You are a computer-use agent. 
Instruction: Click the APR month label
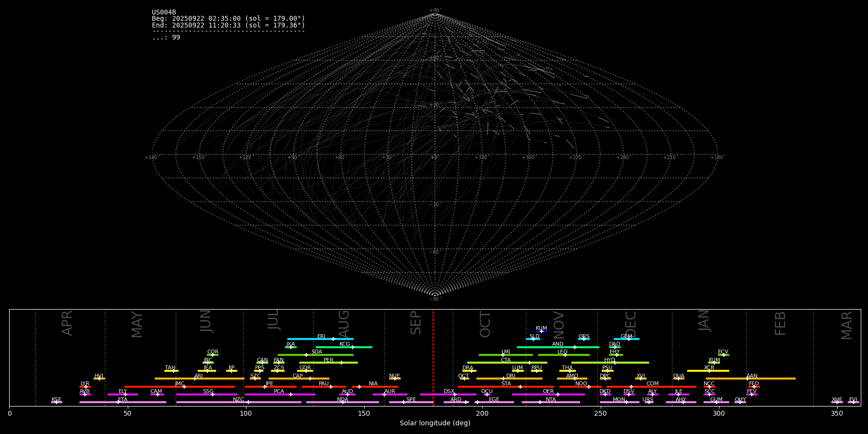pyautogui.click(x=67, y=323)
